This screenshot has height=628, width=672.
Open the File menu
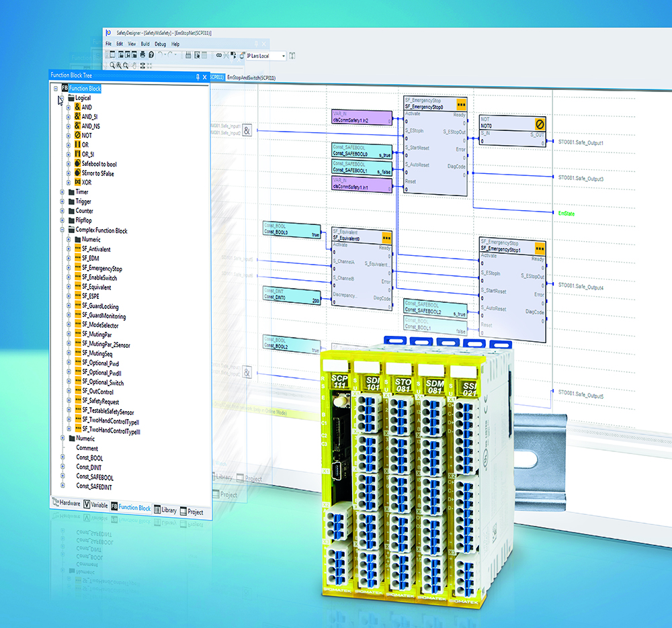[x=108, y=44]
